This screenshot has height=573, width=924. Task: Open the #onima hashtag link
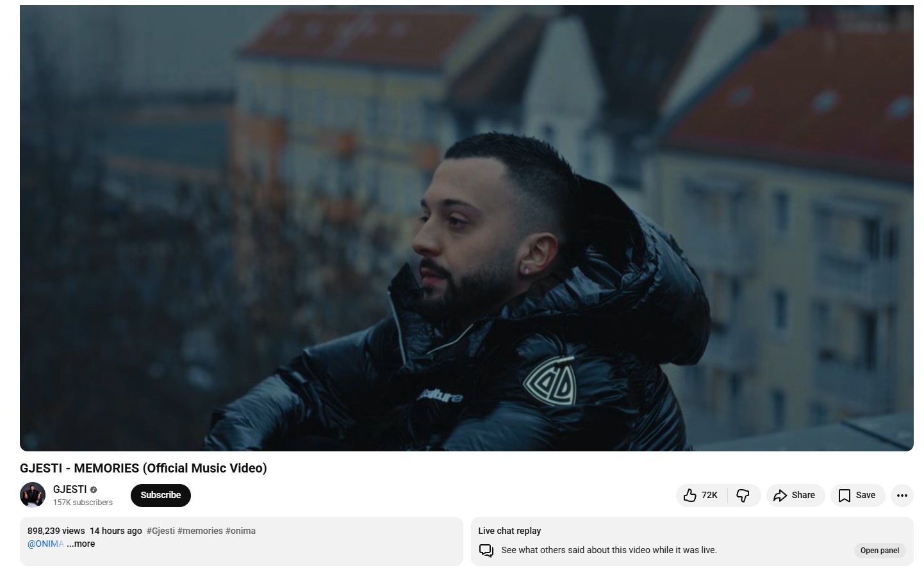[241, 531]
